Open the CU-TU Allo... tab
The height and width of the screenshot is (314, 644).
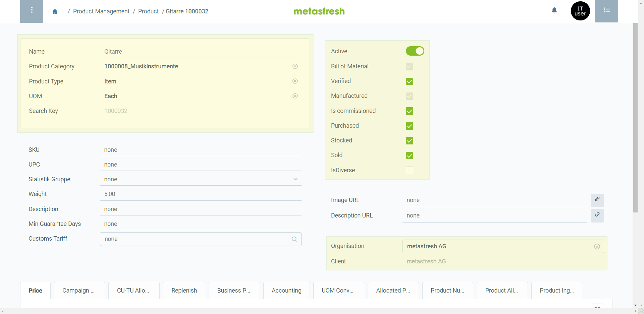tap(134, 291)
